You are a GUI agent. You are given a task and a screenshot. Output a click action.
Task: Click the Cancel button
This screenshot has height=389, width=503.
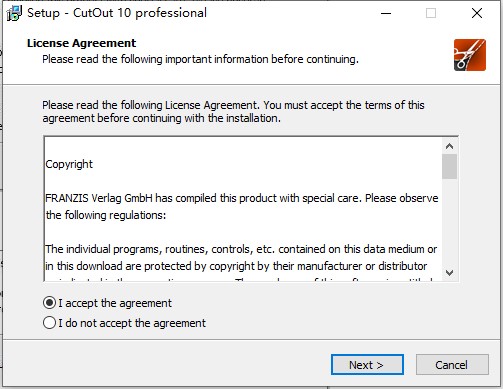pos(452,365)
